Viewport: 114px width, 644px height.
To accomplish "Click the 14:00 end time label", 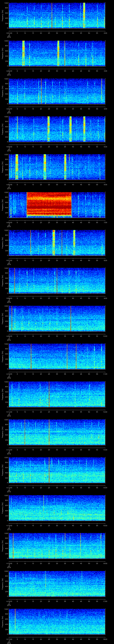I will click(x=105, y=487).
